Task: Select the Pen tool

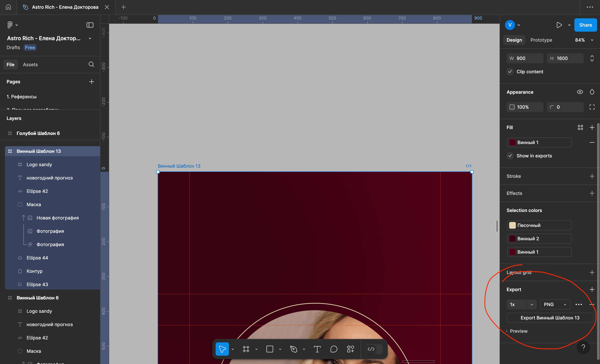Action: point(294,349)
